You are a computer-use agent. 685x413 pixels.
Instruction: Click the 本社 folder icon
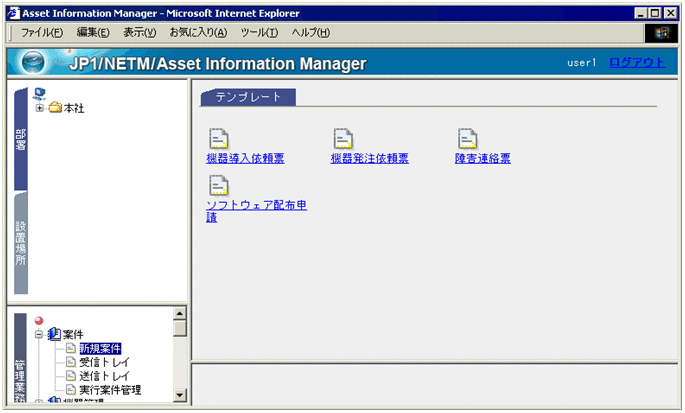(55, 107)
